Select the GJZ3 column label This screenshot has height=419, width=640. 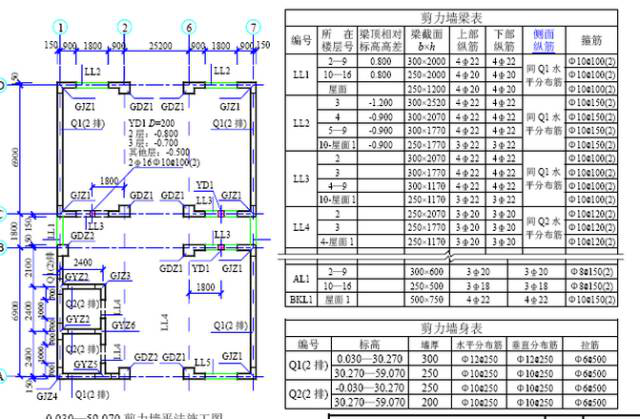(120, 276)
